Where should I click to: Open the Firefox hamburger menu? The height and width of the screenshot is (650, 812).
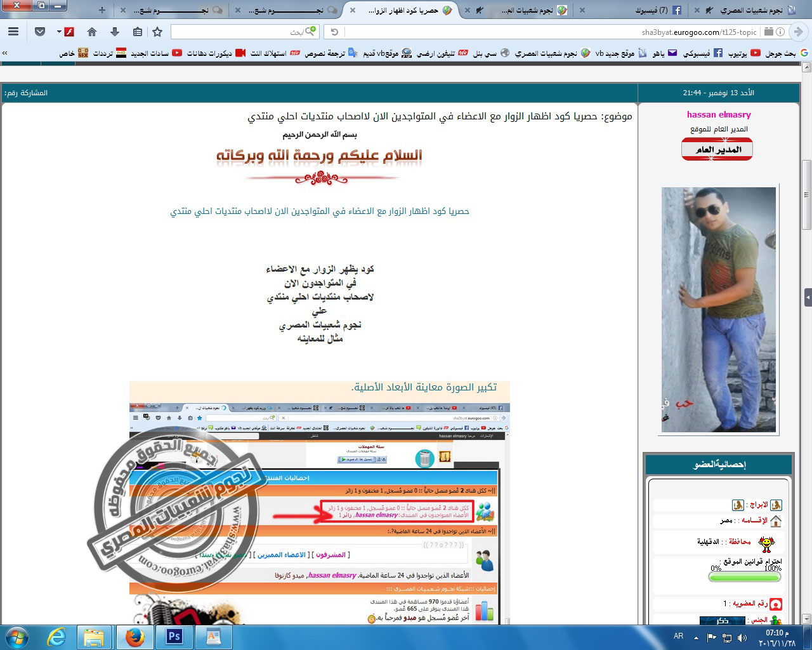point(13,32)
